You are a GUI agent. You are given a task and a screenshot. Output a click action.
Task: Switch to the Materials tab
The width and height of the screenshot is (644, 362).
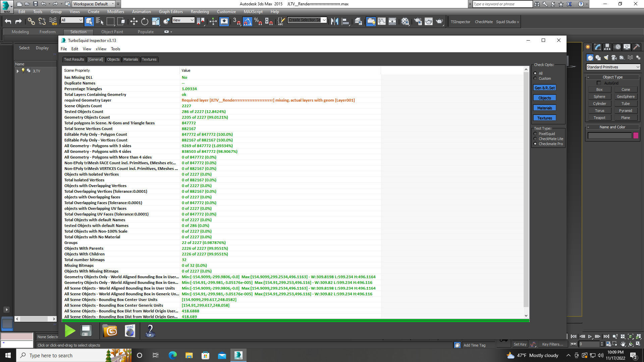[x=130, y=59]
